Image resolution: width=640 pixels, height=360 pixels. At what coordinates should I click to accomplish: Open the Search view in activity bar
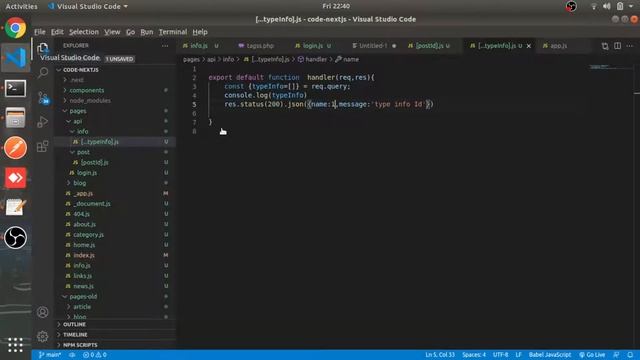click(42, 73)
